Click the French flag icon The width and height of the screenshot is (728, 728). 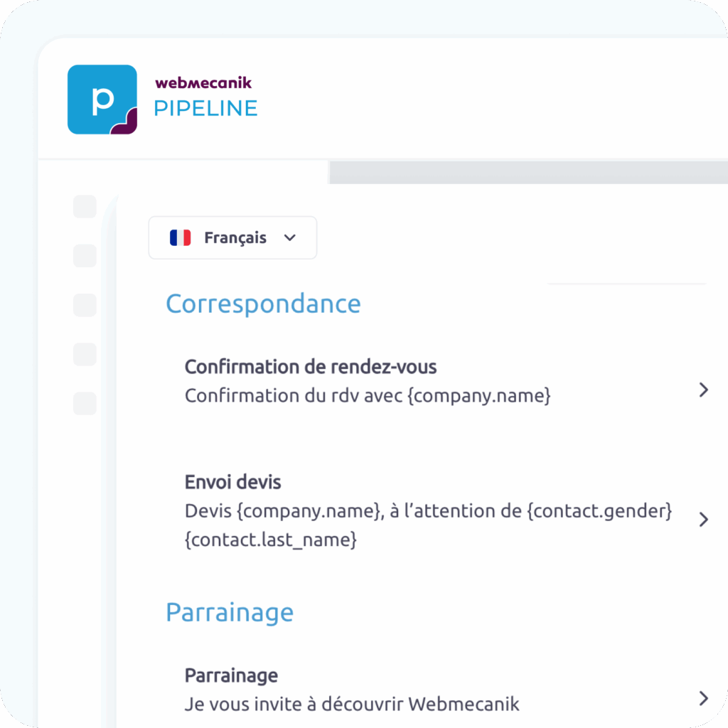tap(181, 237)
